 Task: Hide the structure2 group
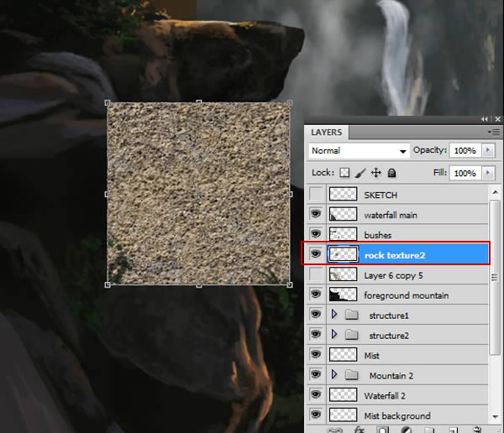tap(316, 334)
